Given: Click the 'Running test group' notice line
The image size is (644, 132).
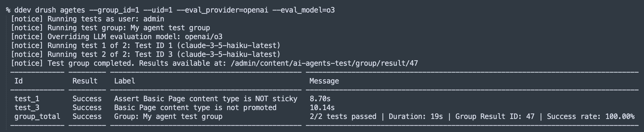Looking at the screenshot, I should [110, 28].
